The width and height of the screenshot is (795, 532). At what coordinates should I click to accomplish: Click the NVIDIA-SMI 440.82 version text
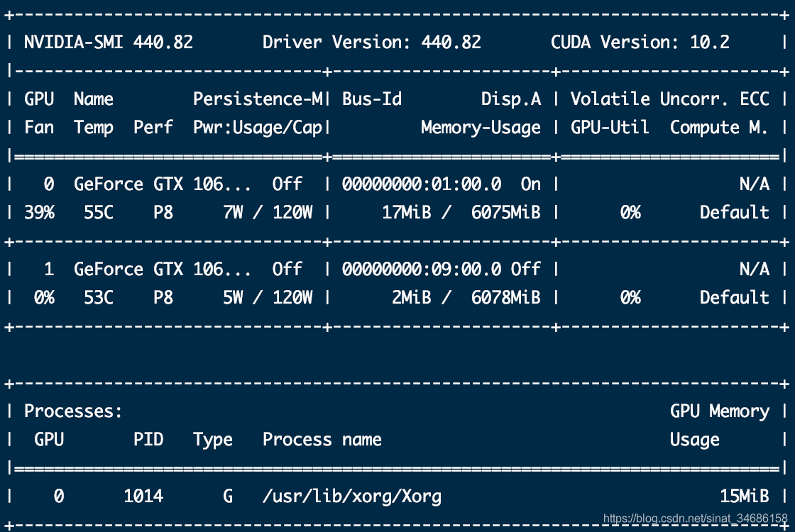[x=108, y=43]
